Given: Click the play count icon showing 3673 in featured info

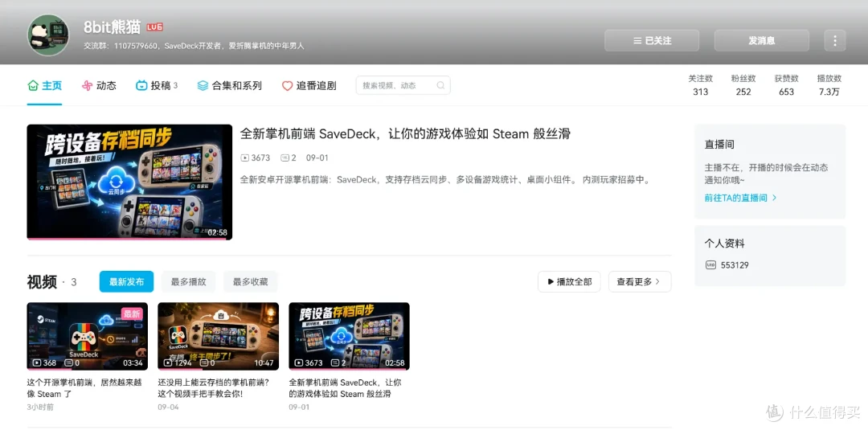Looking at the screenshot, I should pyautogui.click(x=244, y=158).
